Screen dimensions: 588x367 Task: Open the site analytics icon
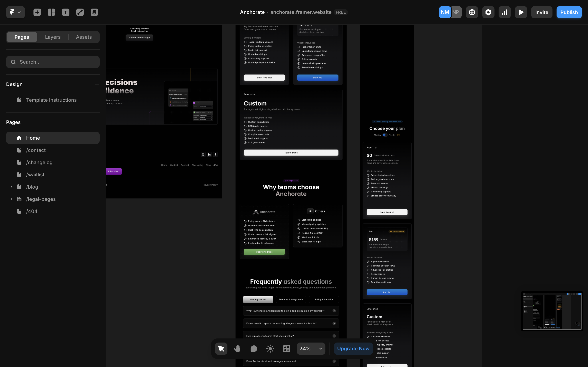[504, 12]
